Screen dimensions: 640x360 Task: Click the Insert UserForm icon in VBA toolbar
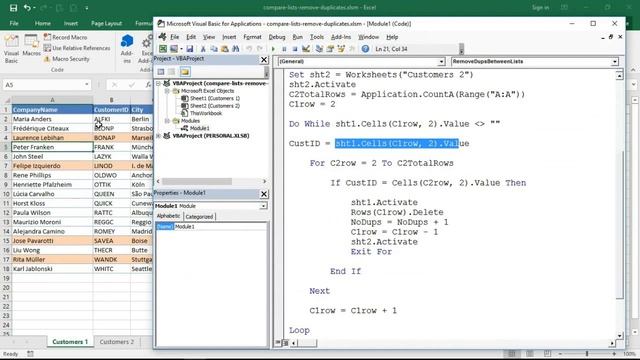[x=174, y=49]
